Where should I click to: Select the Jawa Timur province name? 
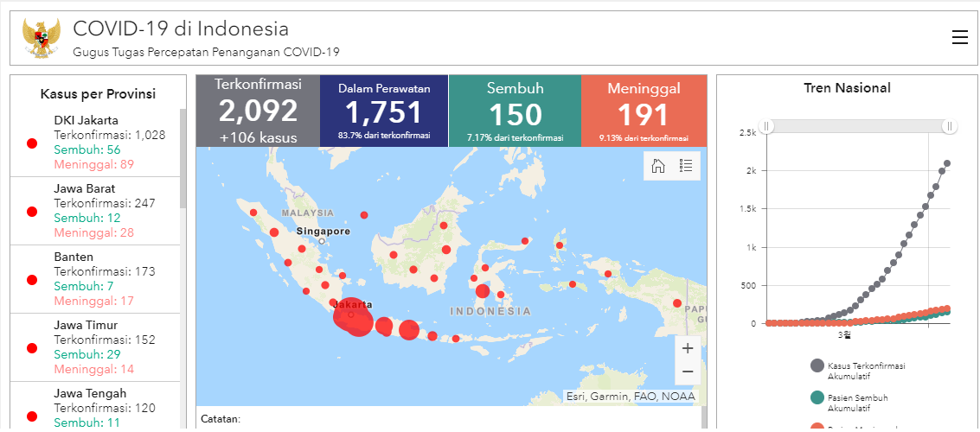(86, 325)
